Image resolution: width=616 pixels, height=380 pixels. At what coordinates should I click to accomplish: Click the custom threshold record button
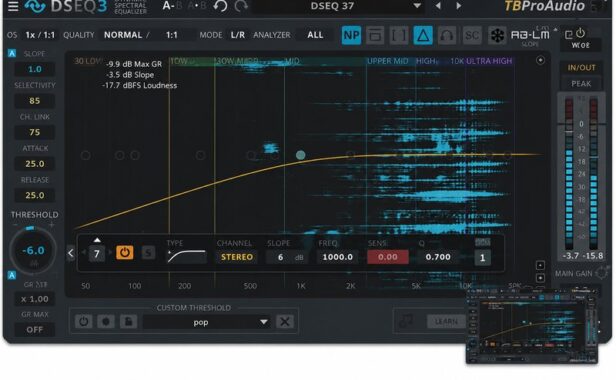106,322
